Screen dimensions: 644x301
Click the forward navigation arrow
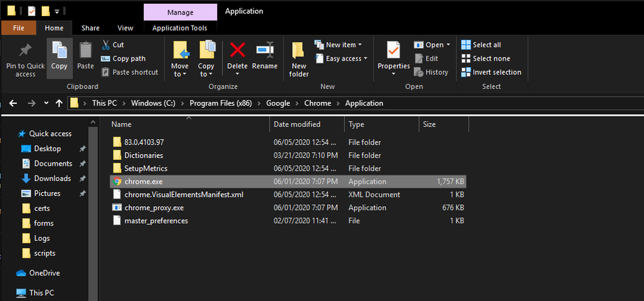coord(31,103)
